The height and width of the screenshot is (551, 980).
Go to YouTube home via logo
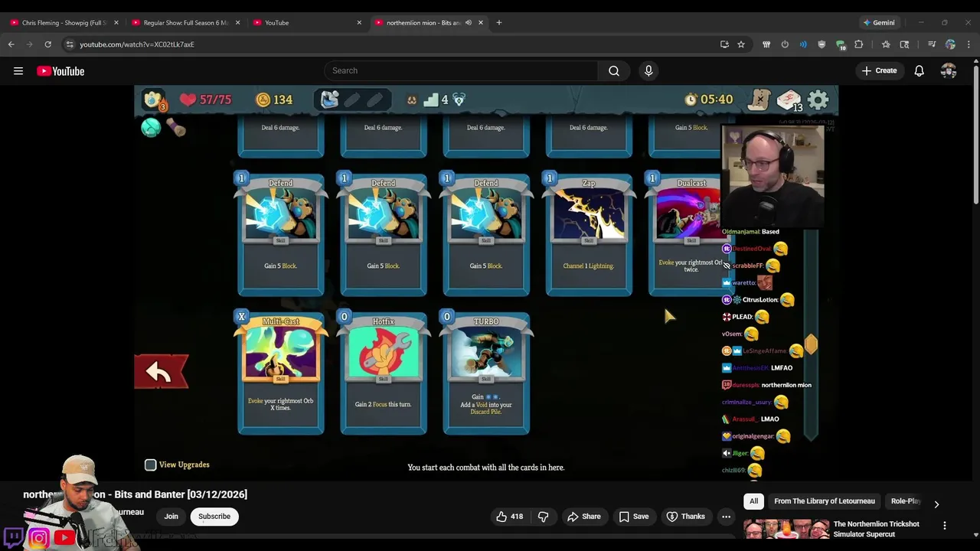coord(60,71)
